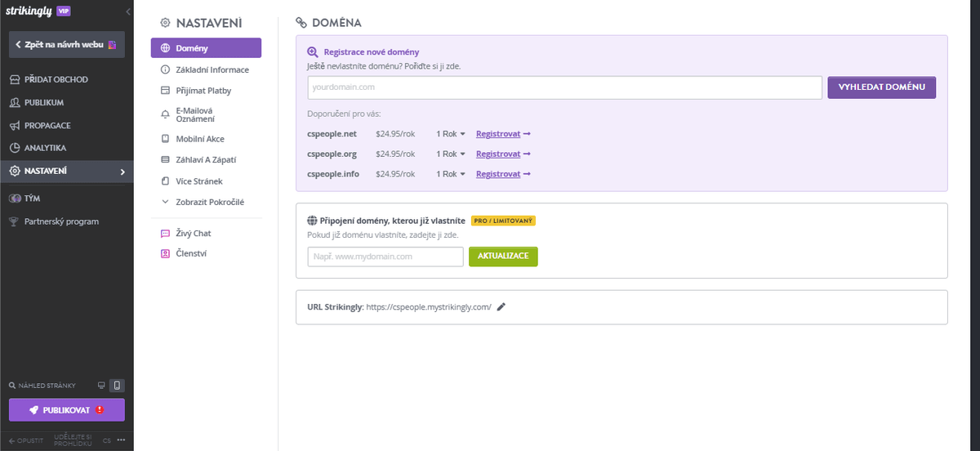Select Přijímat Platby in settings menu
Viewport: 980px width, 451px height.
pos(204,91)
